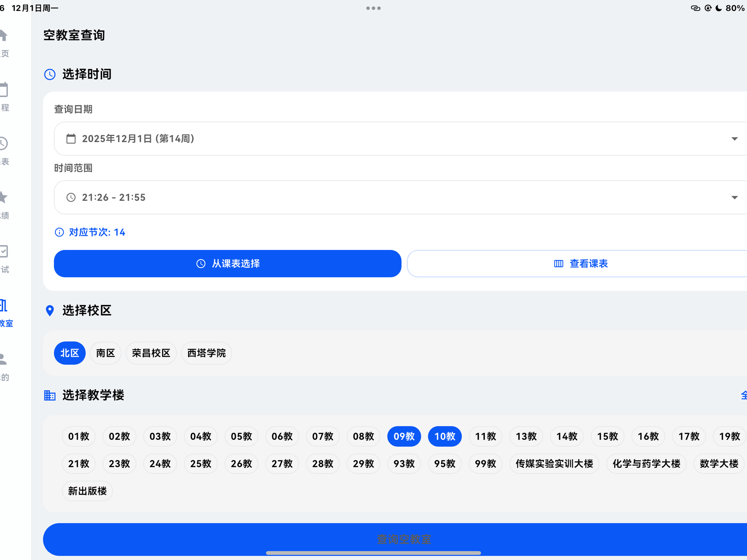Screen dimensions: 747x560
Task: Deselect building 10教
Action: (445, 437)
